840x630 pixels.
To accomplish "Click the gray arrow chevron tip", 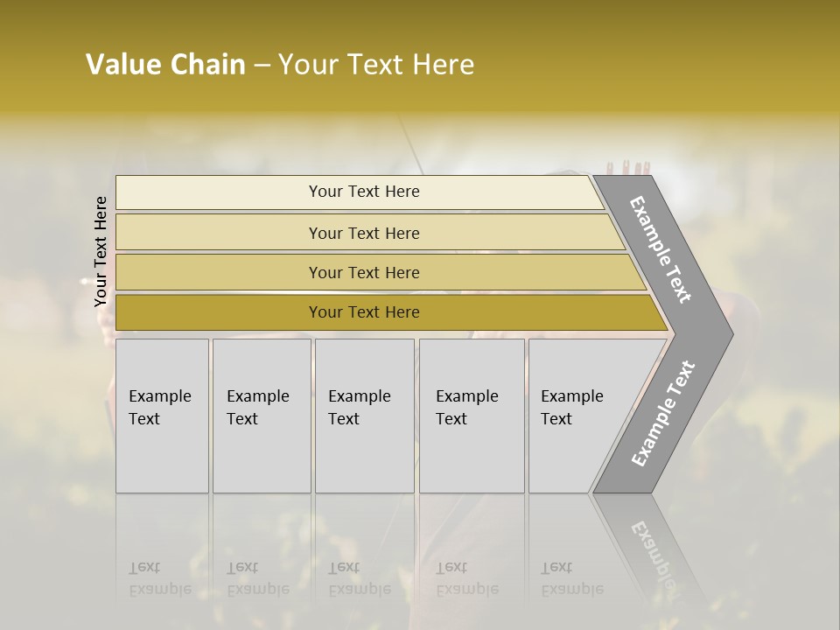I will click(x=719, y=333).
